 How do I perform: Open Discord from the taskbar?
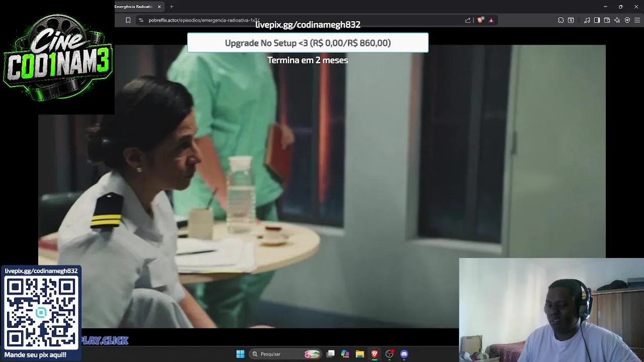404,354
